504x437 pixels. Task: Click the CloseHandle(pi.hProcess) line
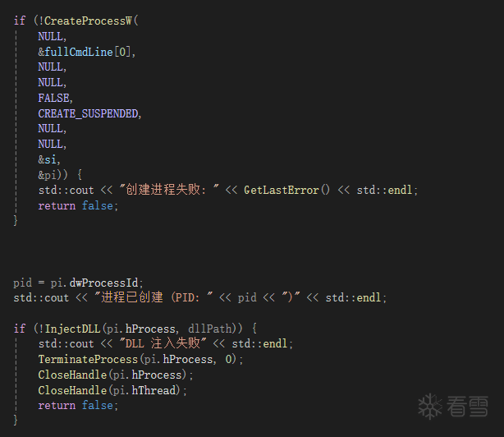pyautogui.click(x=115, y=375)
